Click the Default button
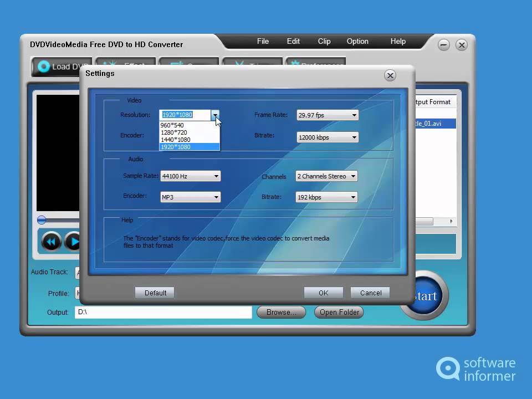Image resolution: width=532 pixels, height=399 pixels. pyautogui.click(x=155, y=293)
